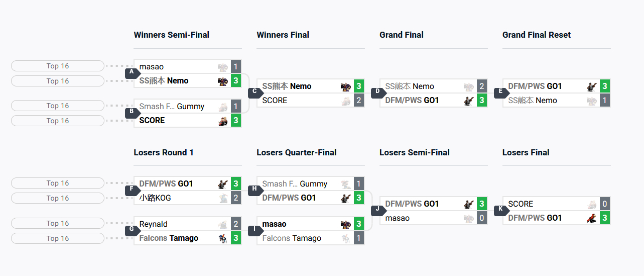
Task: Click SCORE's character icon in Winners Semi-Final
Action: point(223,121)
